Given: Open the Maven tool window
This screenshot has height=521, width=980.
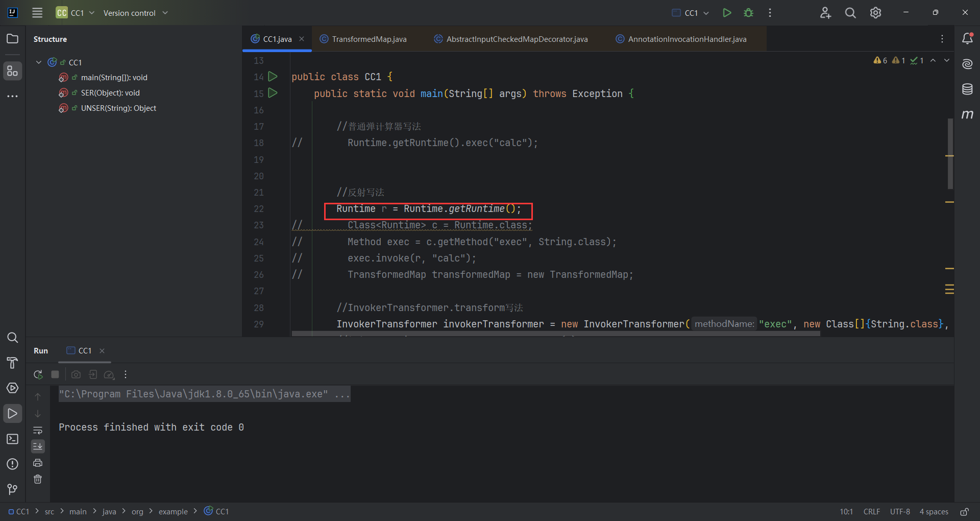Looking at the screenshot, I should point(967,114).
